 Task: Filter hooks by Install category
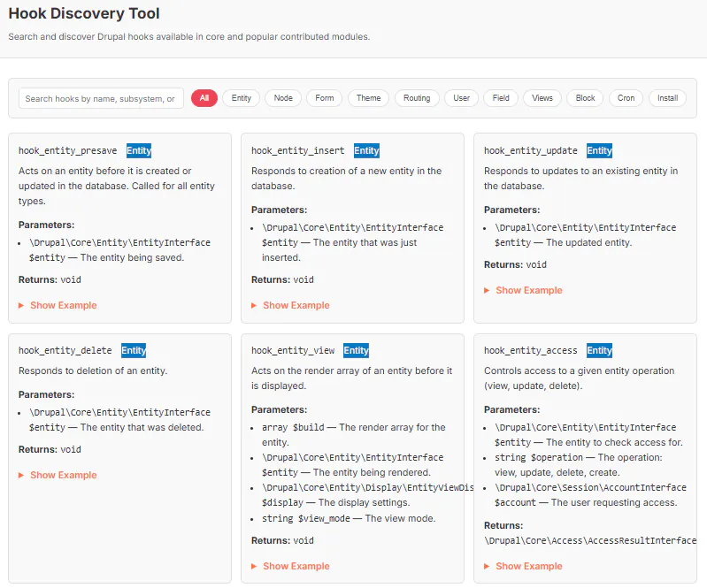pos(667,98)
